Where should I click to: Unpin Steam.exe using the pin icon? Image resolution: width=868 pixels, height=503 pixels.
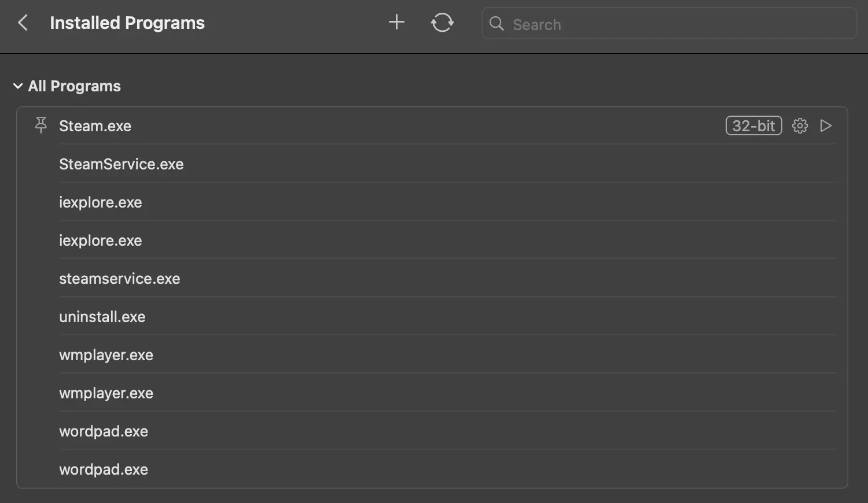(x=41, y=125)
